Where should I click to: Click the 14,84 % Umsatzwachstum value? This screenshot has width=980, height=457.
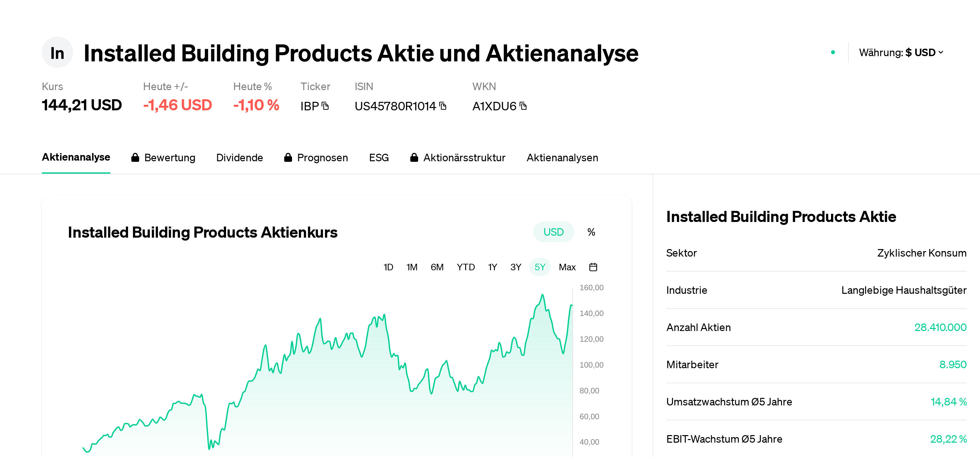point(948,402)
